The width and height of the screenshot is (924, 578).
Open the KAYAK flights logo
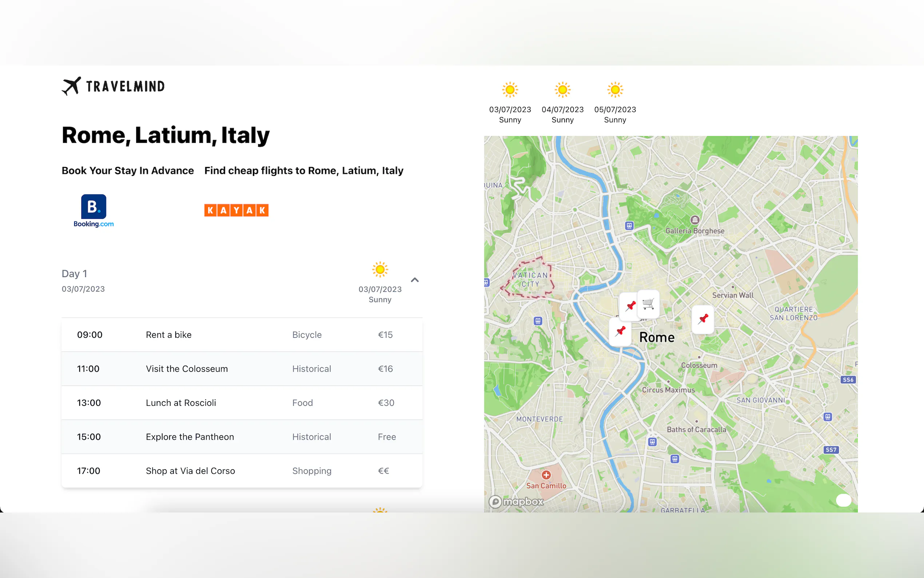[x=236, y=210]
